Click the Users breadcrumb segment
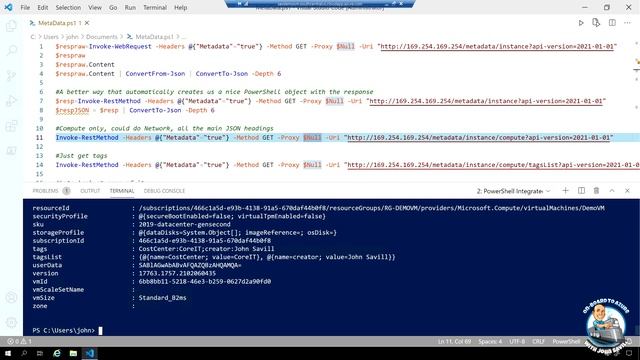The image size is (640, 360). coord(51,37)
